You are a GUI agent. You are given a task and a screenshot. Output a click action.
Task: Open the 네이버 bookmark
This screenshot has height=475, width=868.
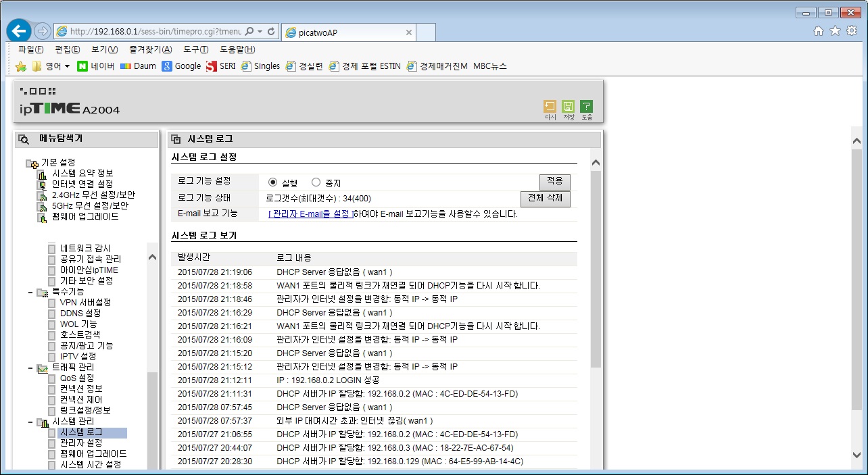95,66
